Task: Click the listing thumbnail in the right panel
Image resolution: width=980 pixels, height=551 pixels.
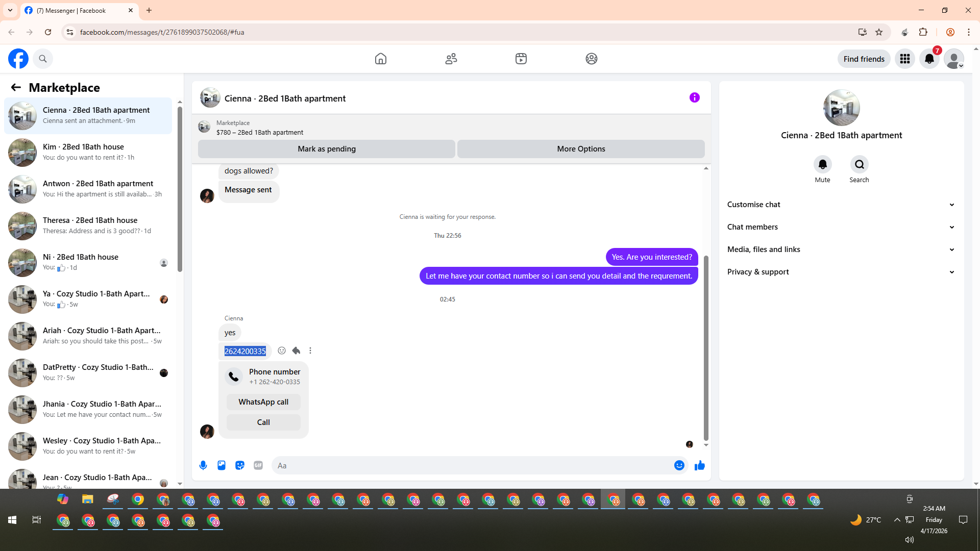Action: point(841,108)
